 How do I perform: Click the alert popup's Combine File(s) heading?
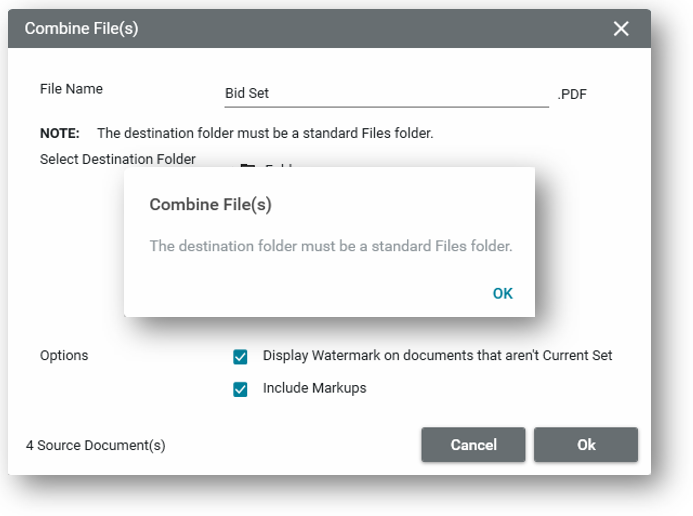tap(210, 205)
